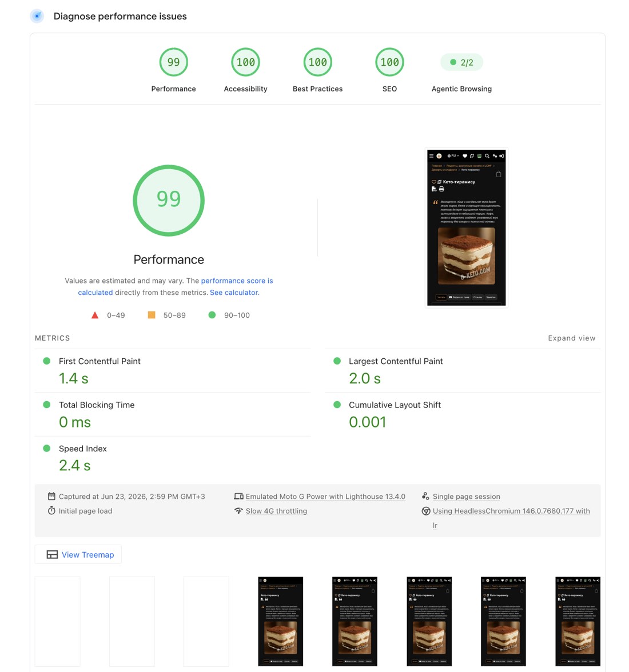The width and height of the screenshot is (629, 672).
Task: Click the red triangle 0–49 legend icon
Action: pos(95,315)
